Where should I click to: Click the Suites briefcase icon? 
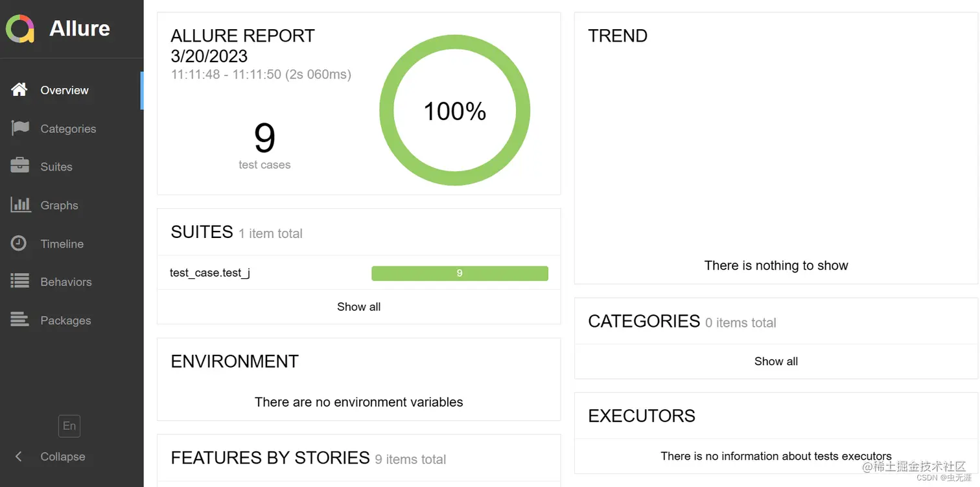[x=20, y=165]
